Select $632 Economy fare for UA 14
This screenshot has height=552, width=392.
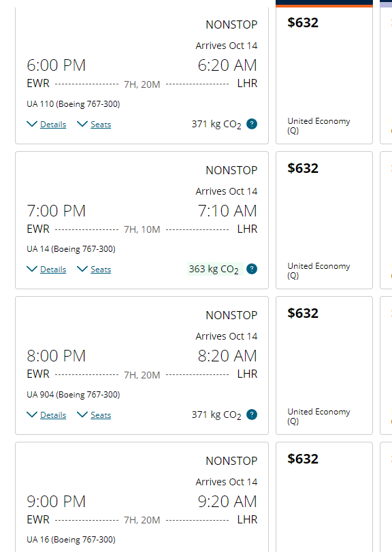tap(324, 220)
